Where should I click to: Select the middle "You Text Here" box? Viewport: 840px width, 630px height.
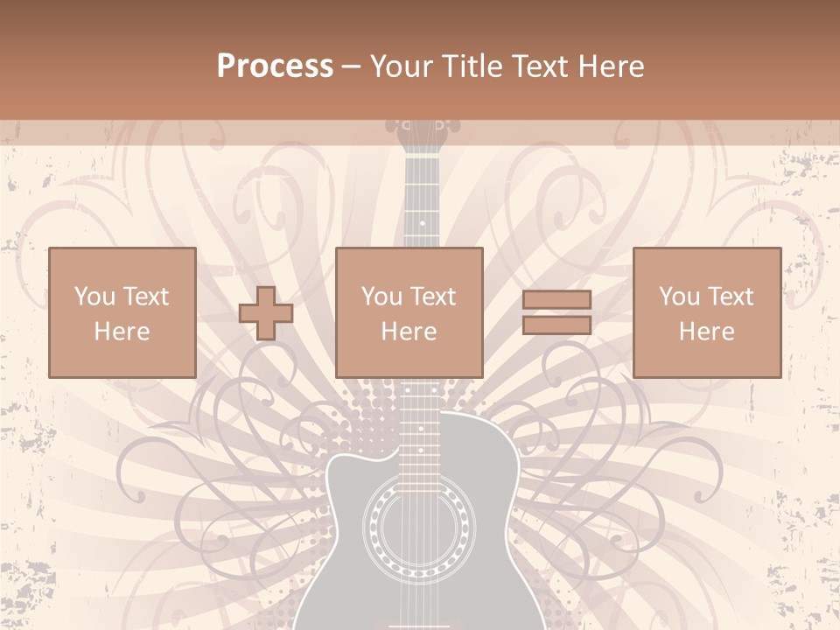point(409,313)
